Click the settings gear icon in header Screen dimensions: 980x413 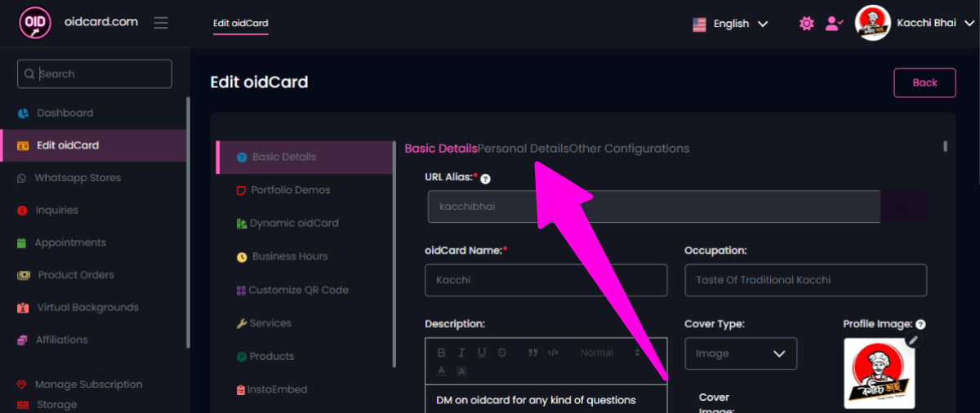coord(807,24)
